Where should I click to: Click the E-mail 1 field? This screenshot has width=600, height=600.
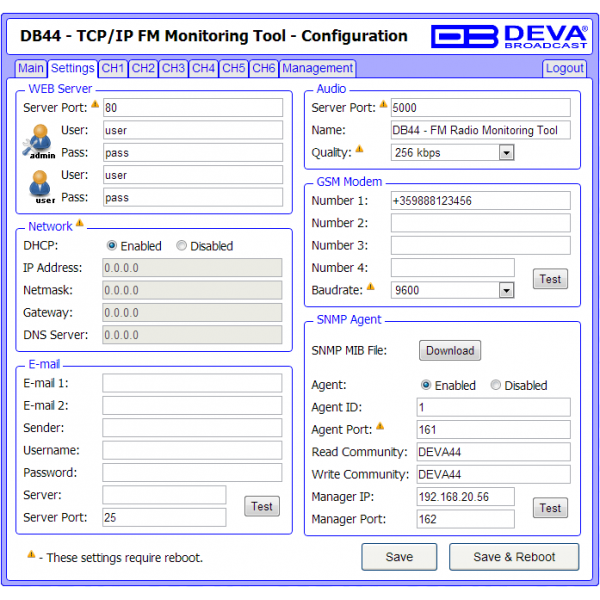192,383
